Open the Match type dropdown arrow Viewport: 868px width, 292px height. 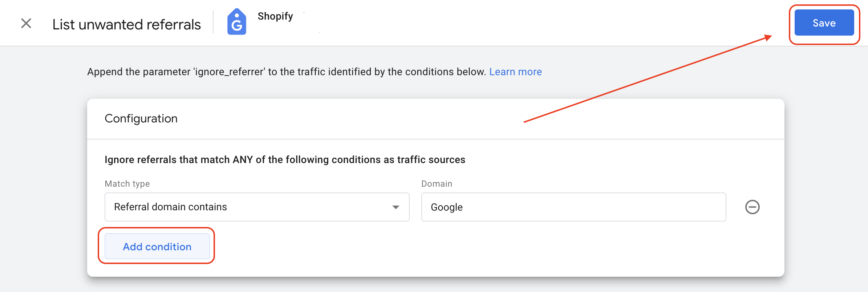(396, 207)
